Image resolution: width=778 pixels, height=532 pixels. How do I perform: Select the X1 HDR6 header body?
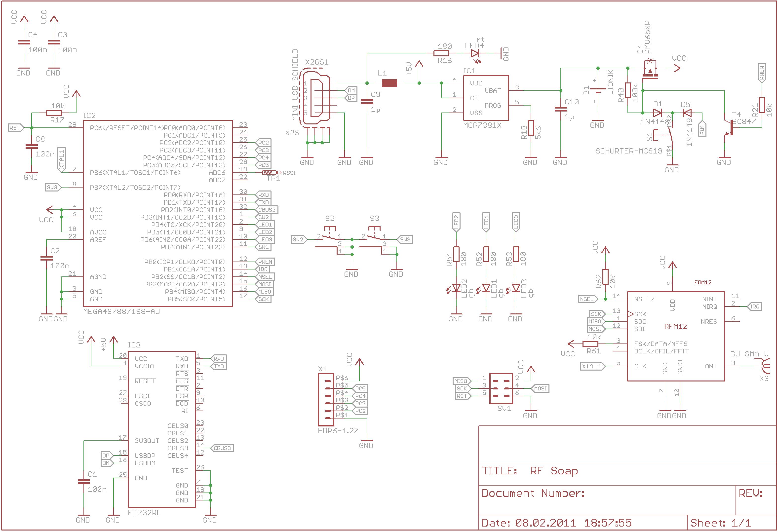pyautogui.click(x=326, y=400)
